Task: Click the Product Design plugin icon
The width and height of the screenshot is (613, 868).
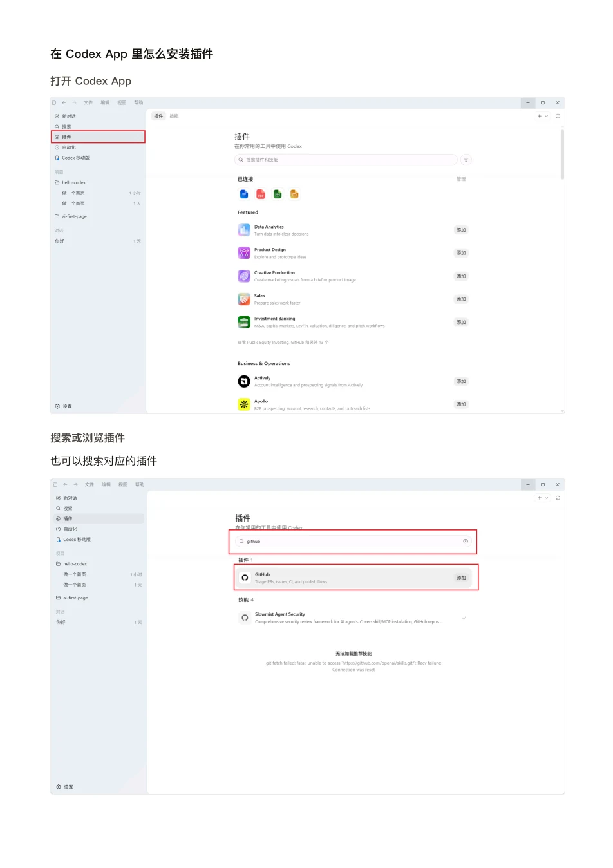Action: [x=244, y=253]
